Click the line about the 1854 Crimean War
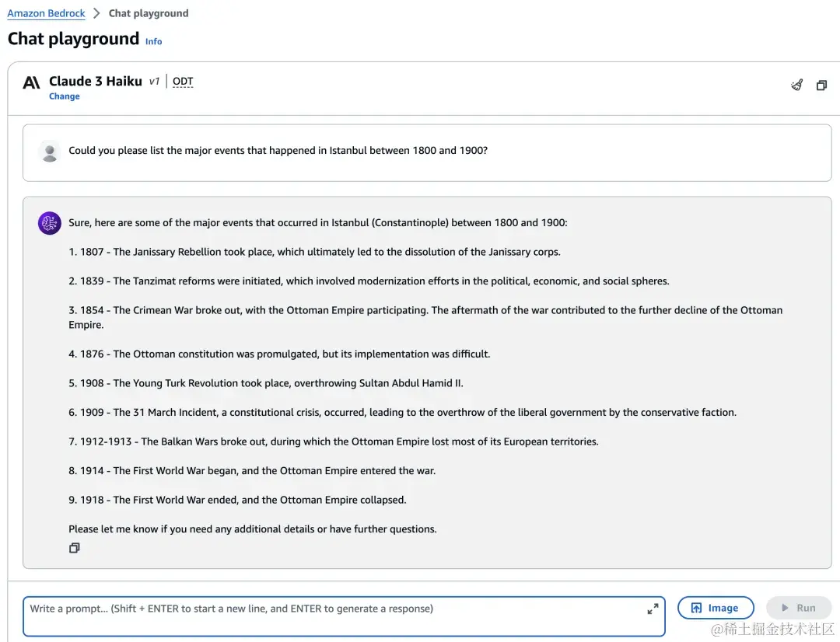Screen dimensions: 840x642 click(x=425, y=318)
